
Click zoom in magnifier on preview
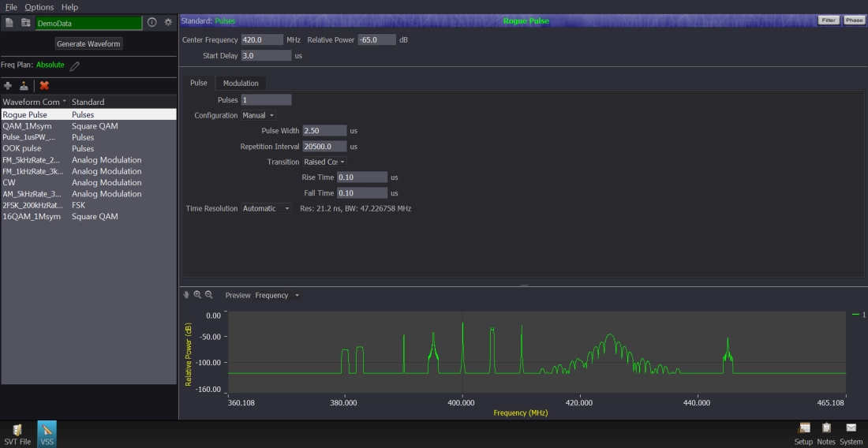tap(197, 294)
